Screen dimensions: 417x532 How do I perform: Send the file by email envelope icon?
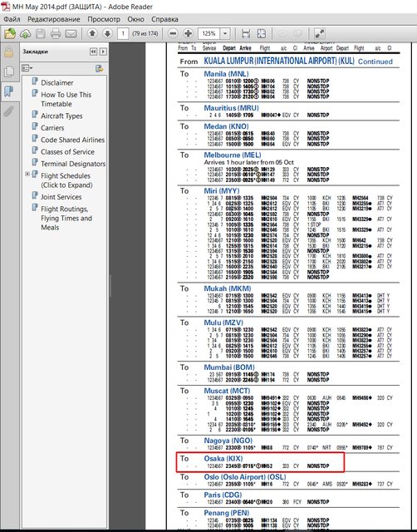click(x=71, y=33)
